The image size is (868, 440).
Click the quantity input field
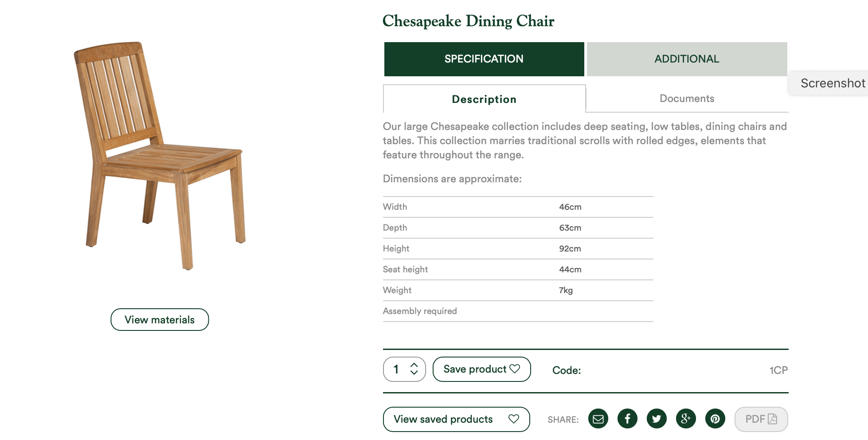pyautogui.click(x=404, y=369)
